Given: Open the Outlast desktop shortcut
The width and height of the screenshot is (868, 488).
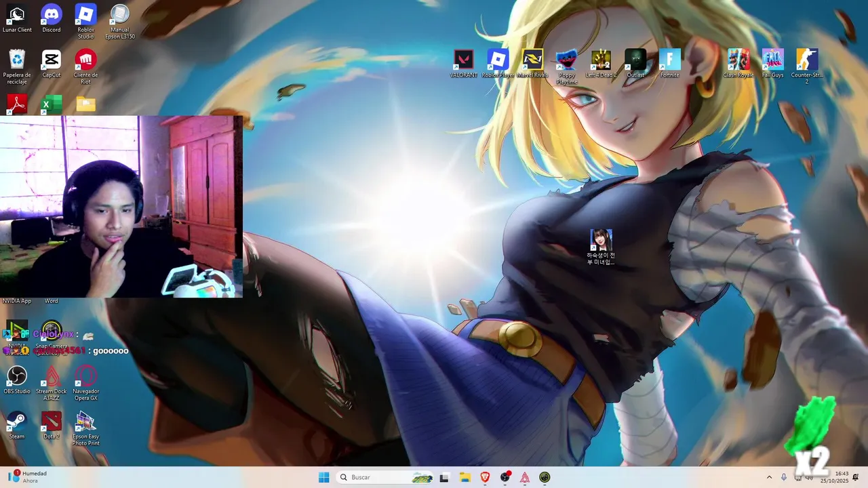Looking at the screenshot, I should [635, 64].
